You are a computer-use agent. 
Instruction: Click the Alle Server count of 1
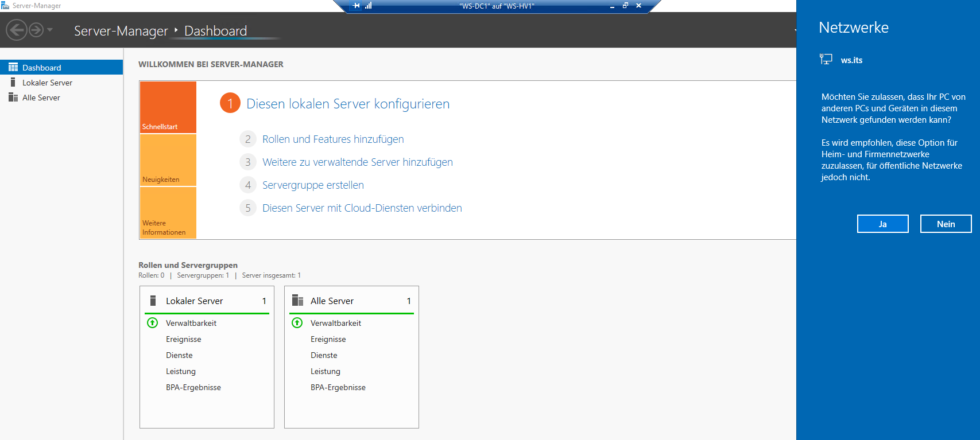(x=409, y=301)
